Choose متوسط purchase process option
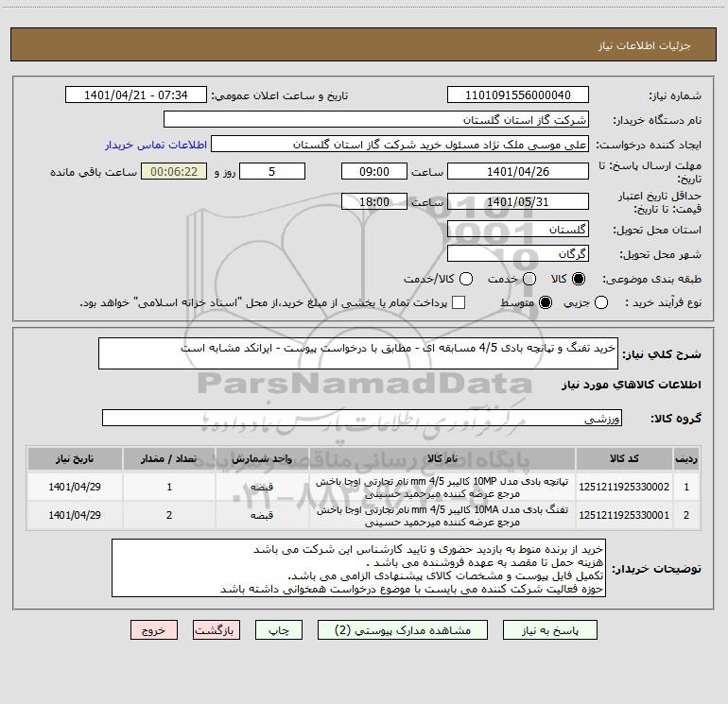 click(546, 302)
